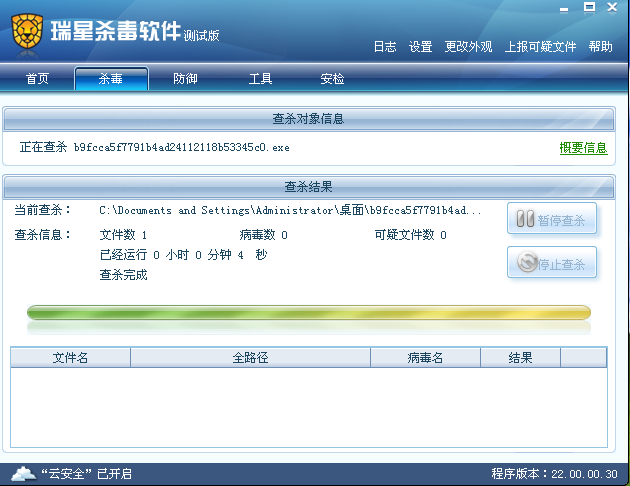Click the 病毒数 0 count

tap(263, 235)
